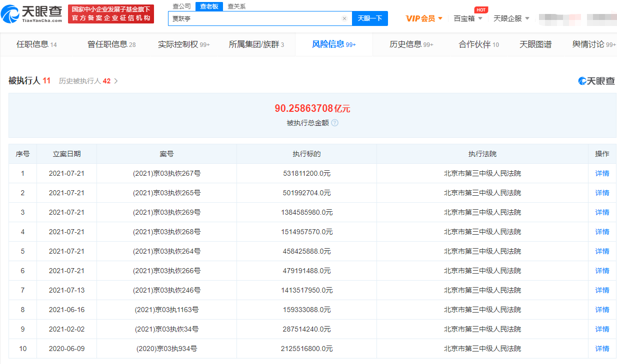Click the 执行标的 column header
This screenshot has width=617, height=364.
point(306,154)
